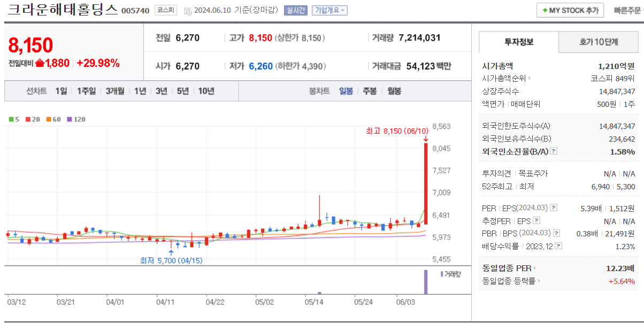Click the +5.64% sector change value
The height and width of the screenshot is (323, 644).
coord(622,281)
